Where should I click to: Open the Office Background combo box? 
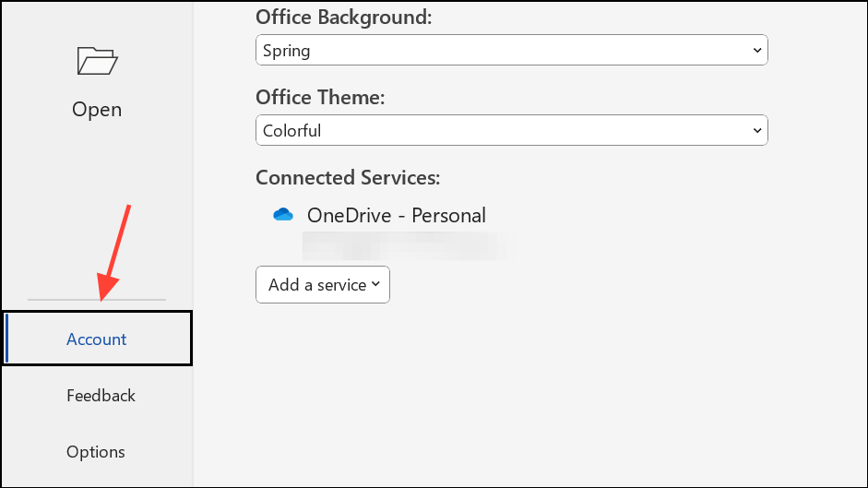pos(511,51)
